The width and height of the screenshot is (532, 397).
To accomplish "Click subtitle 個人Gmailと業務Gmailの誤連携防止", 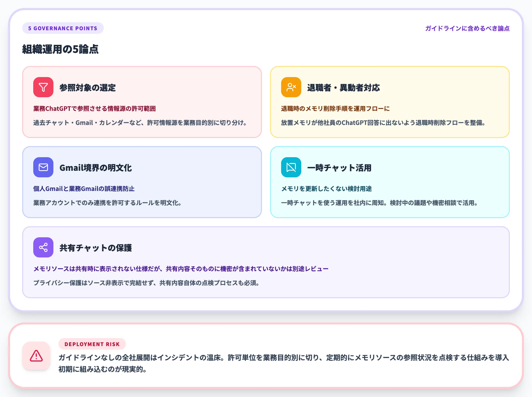I will pyautogui.click(x=84, y=189).
